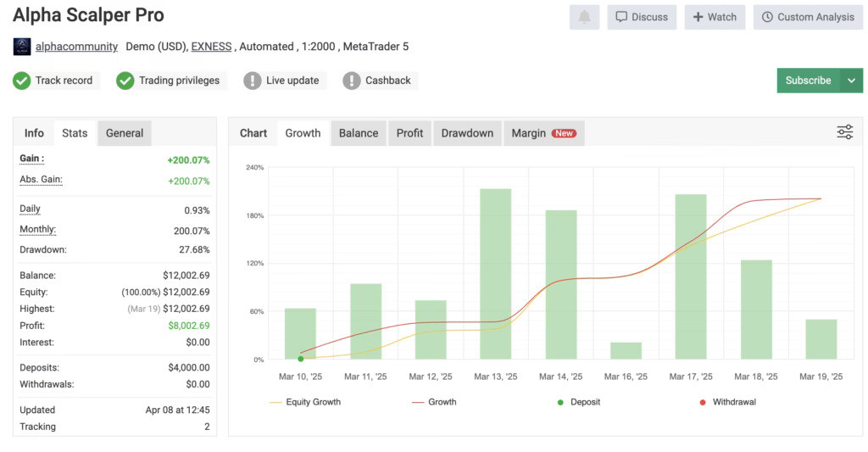Select the General tab
This screenshot has height=452, width=868.
125,133
